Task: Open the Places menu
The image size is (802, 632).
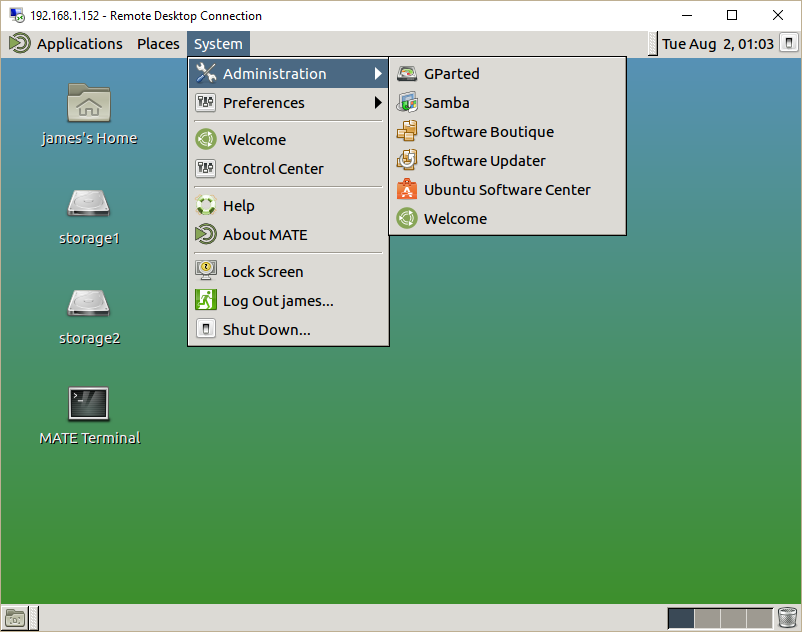Action: click(x=158, y=44)
